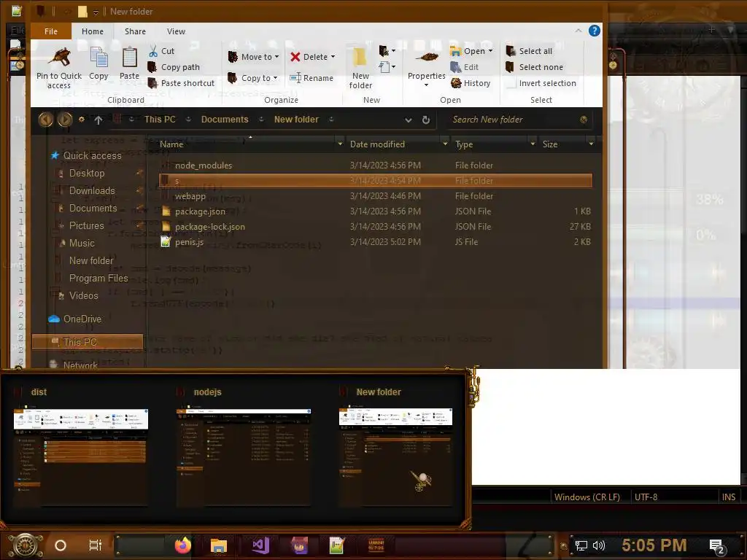Click Documents in the address breadcrumb

(x=225, y=120)
